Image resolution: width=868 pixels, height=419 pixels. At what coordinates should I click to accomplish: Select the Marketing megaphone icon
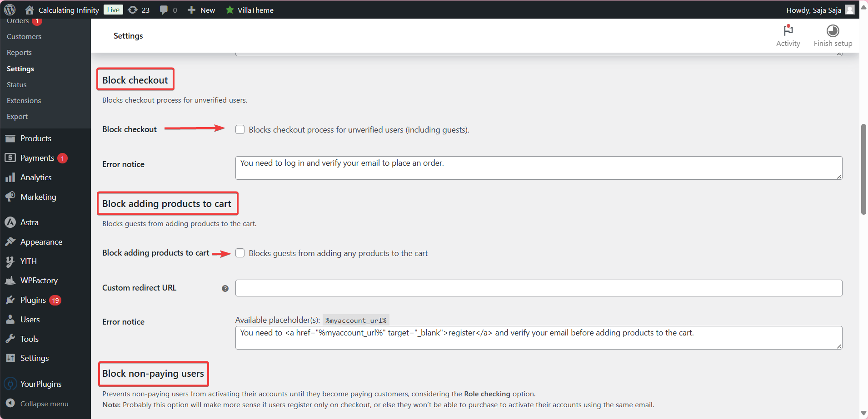(11, 197)
